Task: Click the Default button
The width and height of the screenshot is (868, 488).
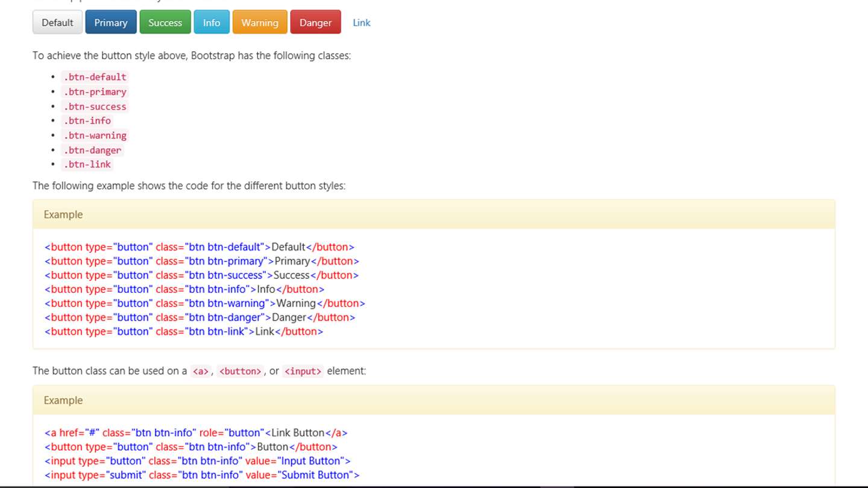Action: pyautogui.click(x=57, y=22)
